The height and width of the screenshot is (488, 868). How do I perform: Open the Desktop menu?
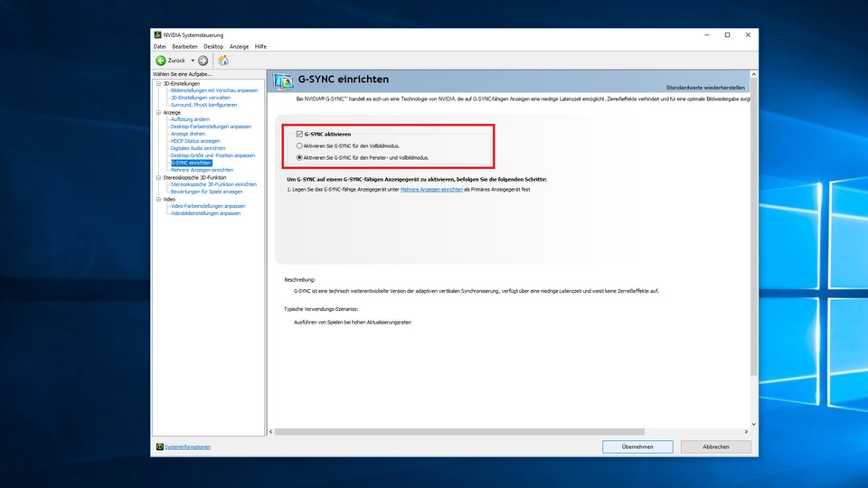coord(213,46)
